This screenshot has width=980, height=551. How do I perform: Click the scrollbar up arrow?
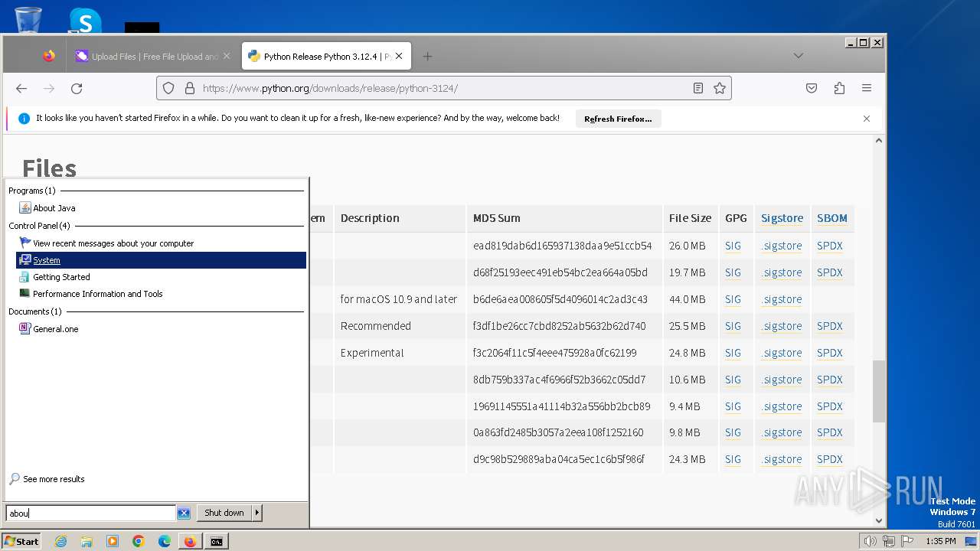(879, 140)
